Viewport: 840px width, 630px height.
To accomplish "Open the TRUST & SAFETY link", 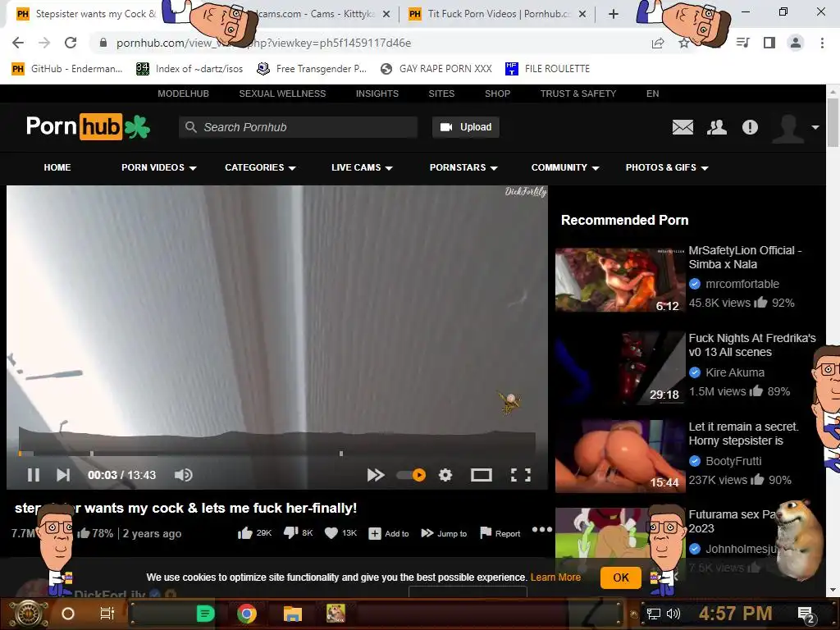I will (x=578, y=94).
